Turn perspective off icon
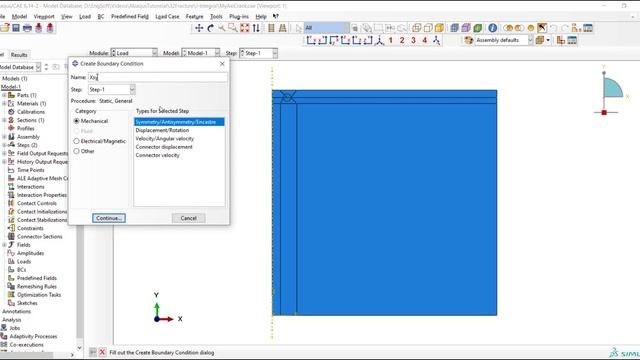This screenshot has height=360, width=640. pos(271,28)
